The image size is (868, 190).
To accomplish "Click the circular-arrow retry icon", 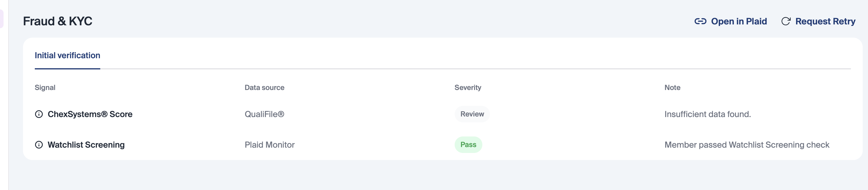I will (786, 21).
